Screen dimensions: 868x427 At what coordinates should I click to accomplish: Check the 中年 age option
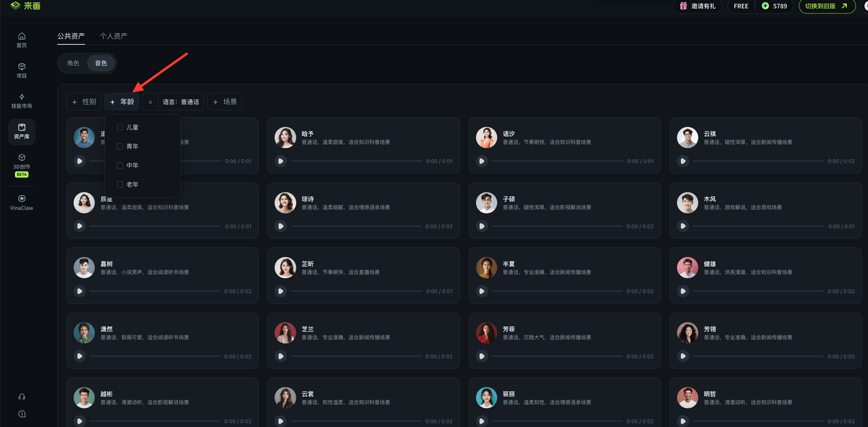[120, 165]
